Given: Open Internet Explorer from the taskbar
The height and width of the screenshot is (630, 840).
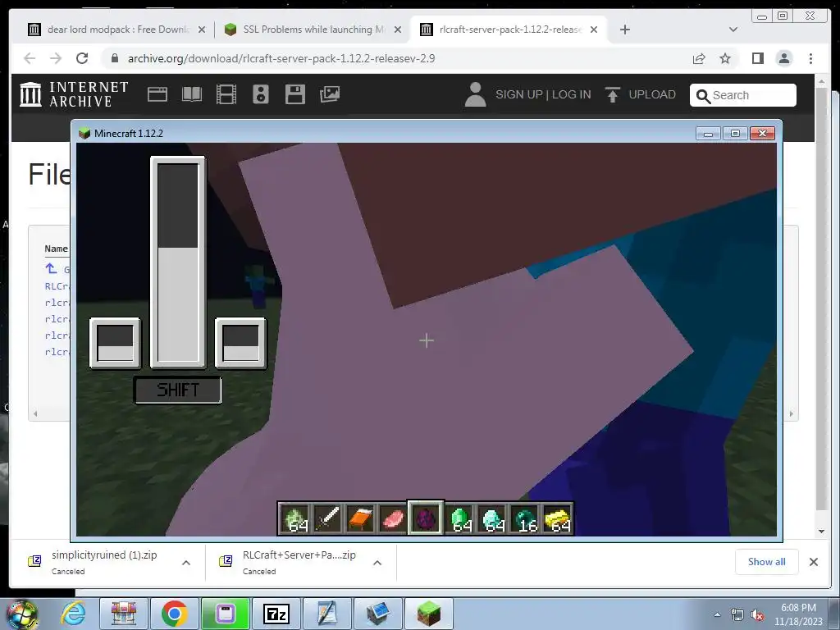Looking at the screenshot, I should pyautogui.click(x=73, y=614).
